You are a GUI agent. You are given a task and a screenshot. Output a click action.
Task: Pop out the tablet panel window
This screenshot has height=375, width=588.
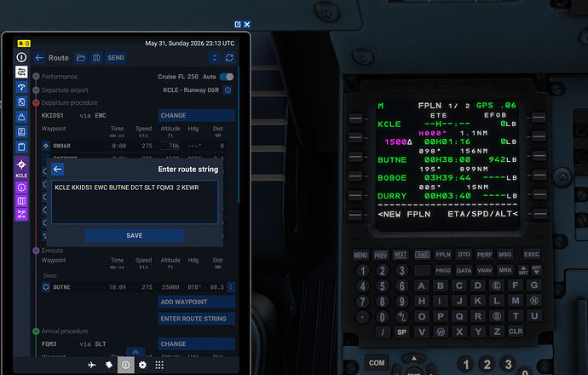pos(238,25)
